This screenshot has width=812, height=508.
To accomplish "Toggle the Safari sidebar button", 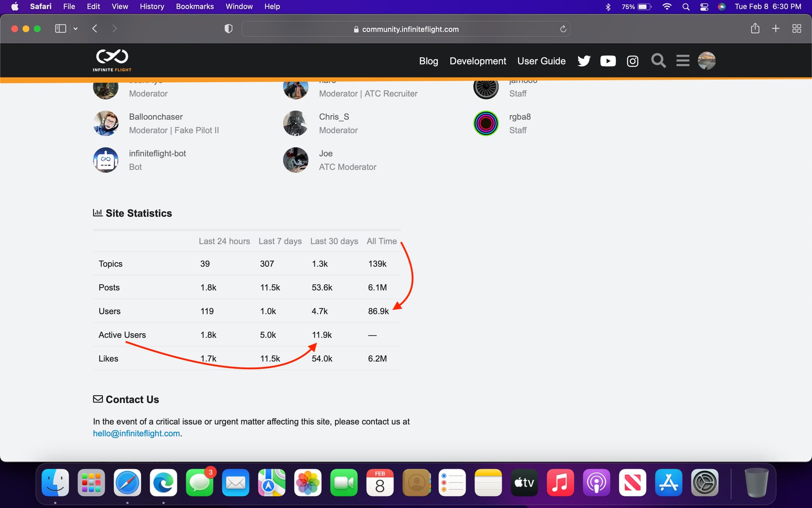I will (x=60, y=29).
